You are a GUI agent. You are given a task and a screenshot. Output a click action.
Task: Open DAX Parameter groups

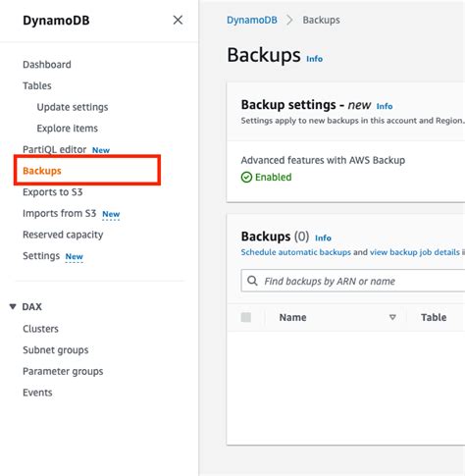63,371
